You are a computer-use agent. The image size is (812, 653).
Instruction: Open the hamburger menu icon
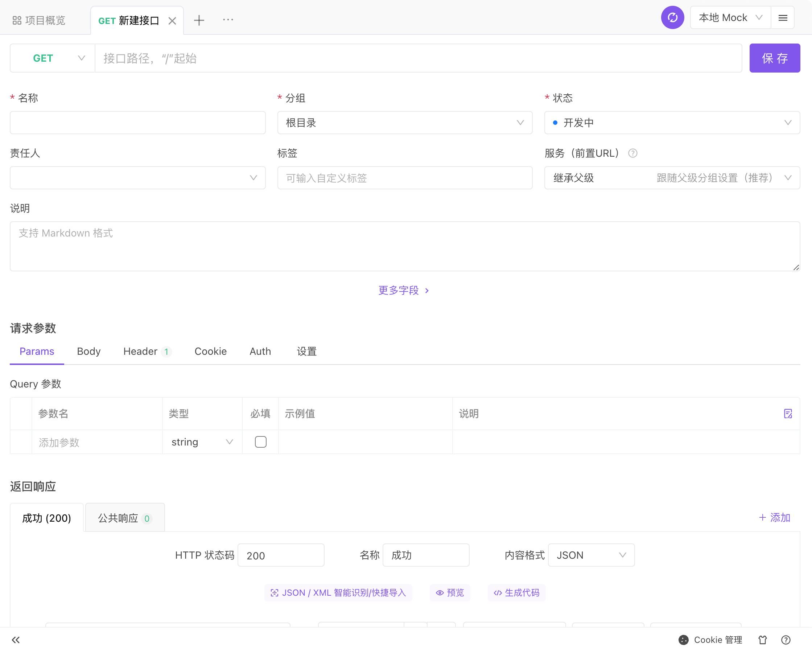pyautogui.click(x=783, y=18)
